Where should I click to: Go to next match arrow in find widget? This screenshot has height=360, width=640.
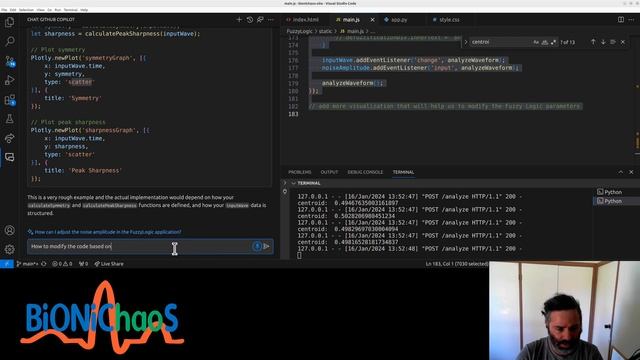click(x=603, y=42)
